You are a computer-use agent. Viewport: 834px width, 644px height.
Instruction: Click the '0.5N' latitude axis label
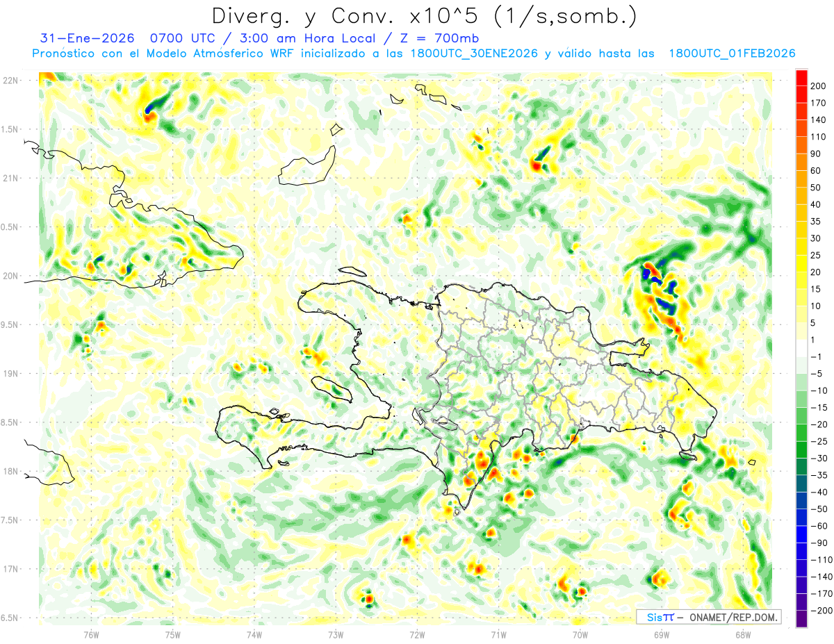pyautogui.click(x=10, y=227)
